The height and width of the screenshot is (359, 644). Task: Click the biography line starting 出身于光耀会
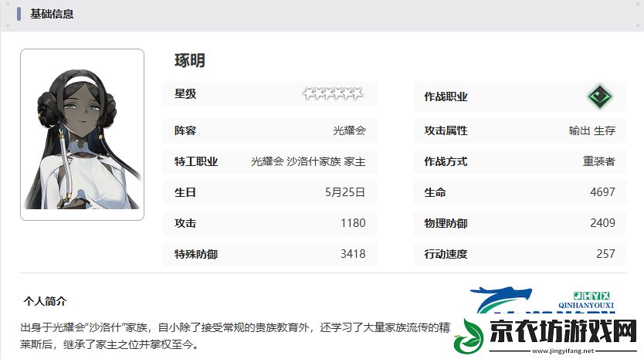236,327
